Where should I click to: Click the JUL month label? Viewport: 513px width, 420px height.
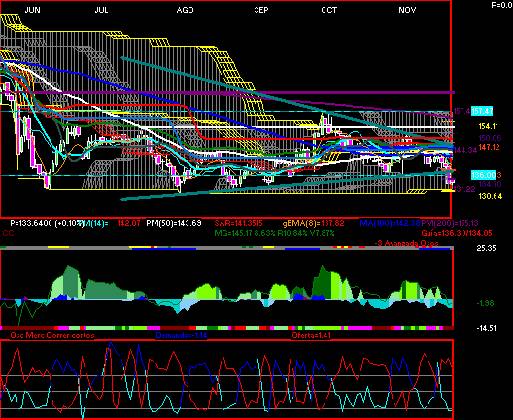[101, 10]
